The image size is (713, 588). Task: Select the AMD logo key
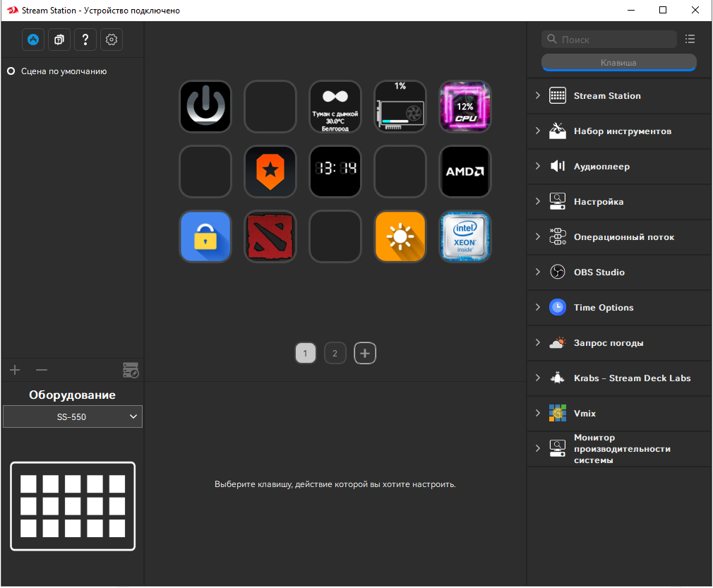coord(465,172)
